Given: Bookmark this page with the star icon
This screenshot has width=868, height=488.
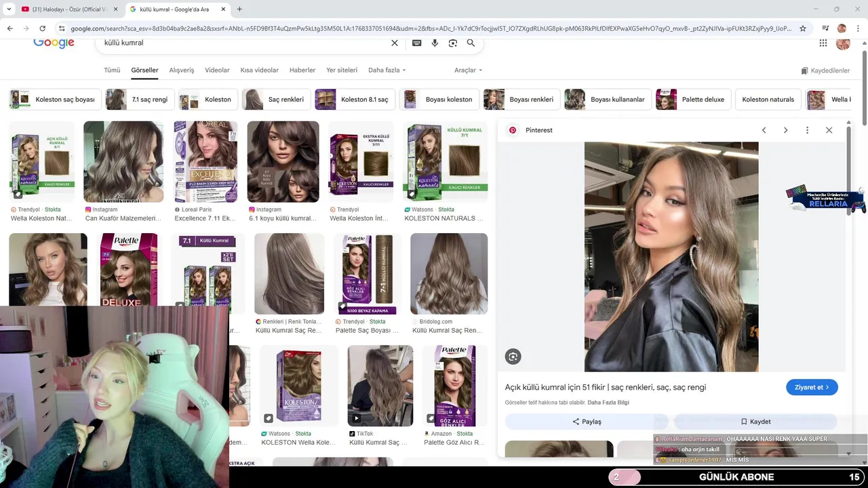Looking at the screenshot, I should click(803, 28).
